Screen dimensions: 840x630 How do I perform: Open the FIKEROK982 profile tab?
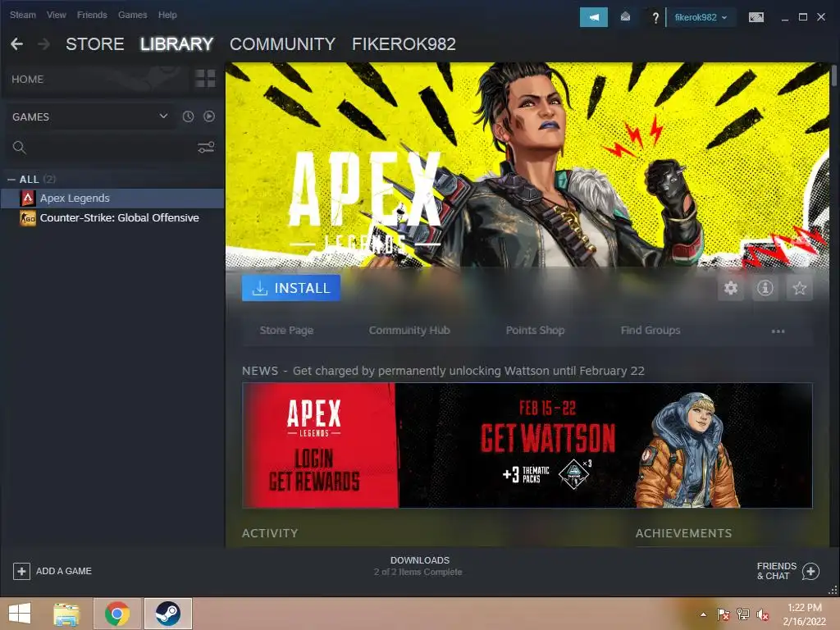[404, 44]
